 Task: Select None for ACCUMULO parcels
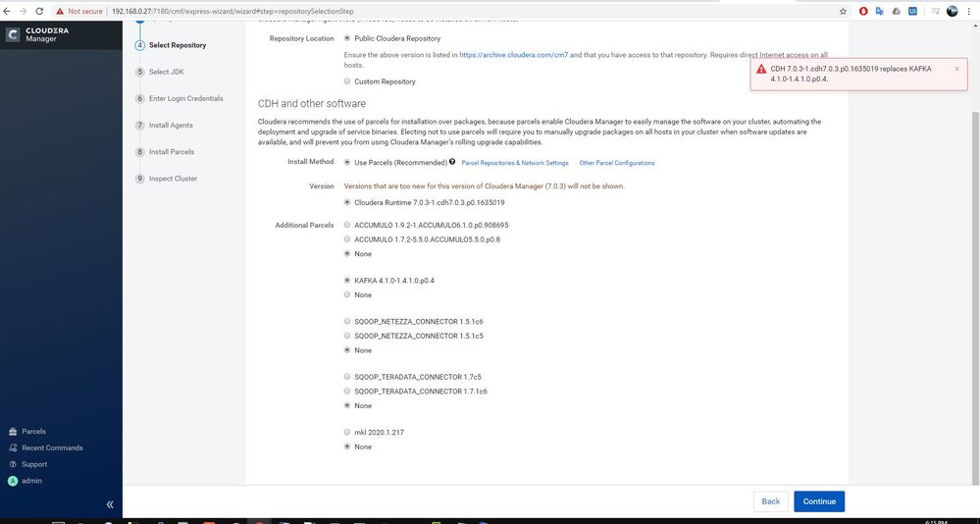(347, 254)
